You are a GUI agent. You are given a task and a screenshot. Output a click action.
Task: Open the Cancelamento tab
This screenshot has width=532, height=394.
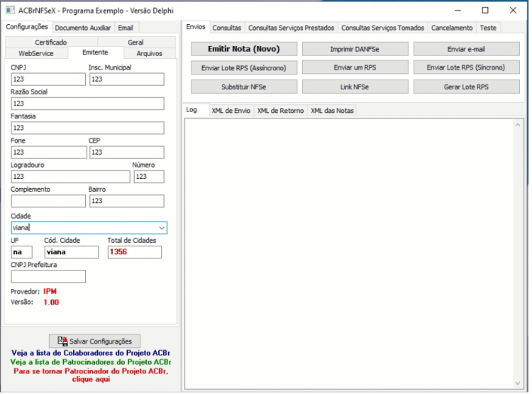(452, 28)
